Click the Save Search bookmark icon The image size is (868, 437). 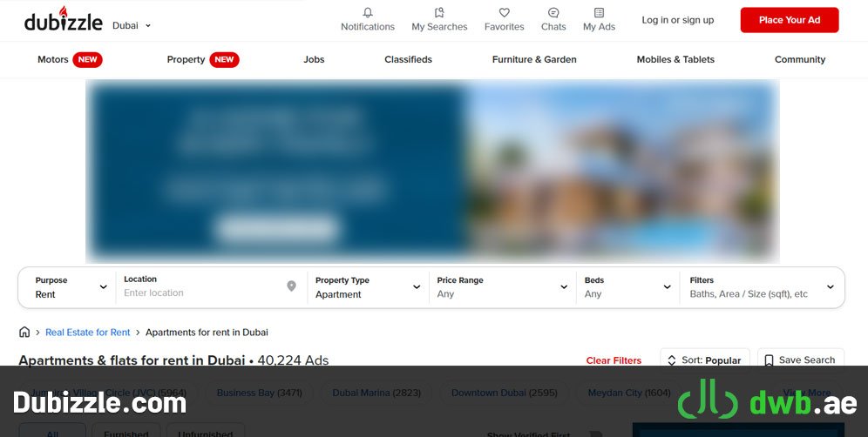[769, 360]
